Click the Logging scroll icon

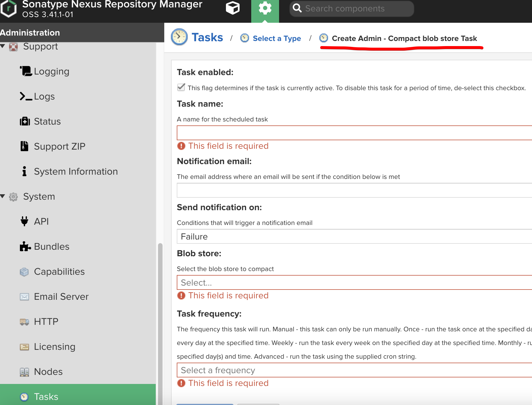26,71
